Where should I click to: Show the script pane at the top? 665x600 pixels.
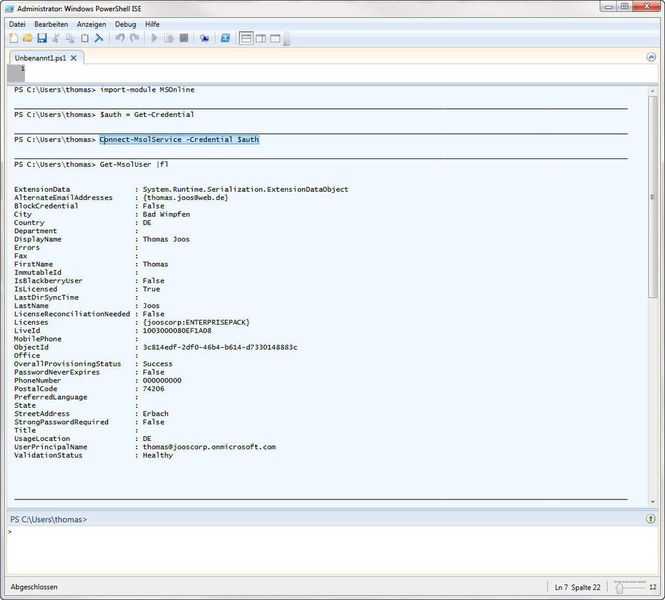click(246, 39)
